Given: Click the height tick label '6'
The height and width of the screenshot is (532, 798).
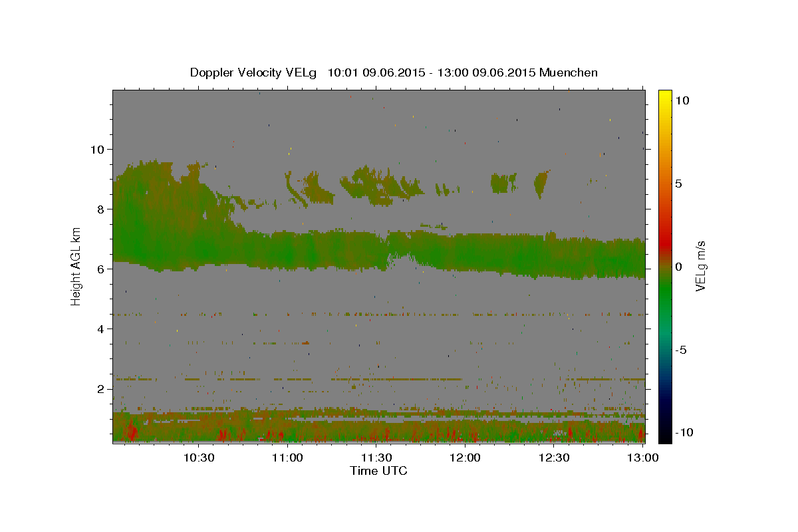Looking at the screenshot, I should [100, 269].
